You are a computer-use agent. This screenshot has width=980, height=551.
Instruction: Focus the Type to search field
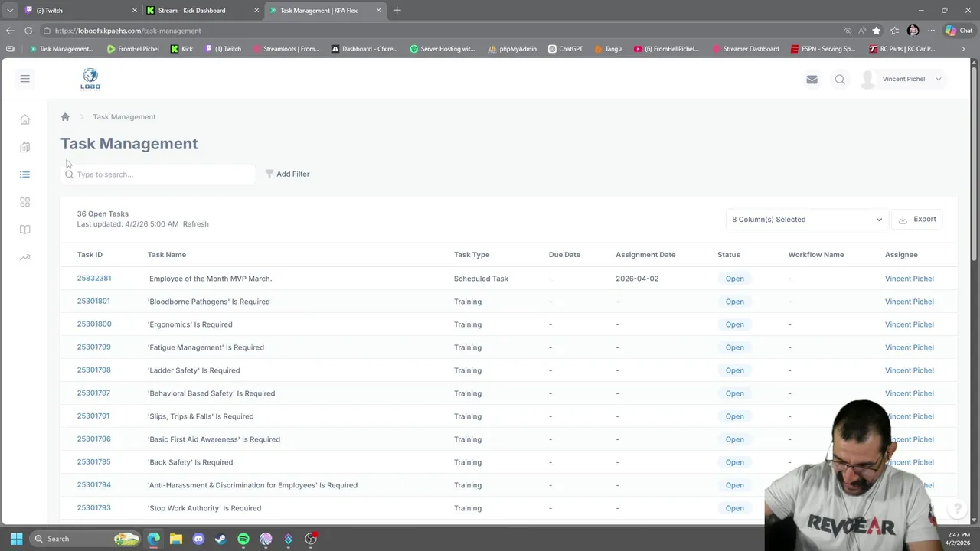(x=158, y=174)
